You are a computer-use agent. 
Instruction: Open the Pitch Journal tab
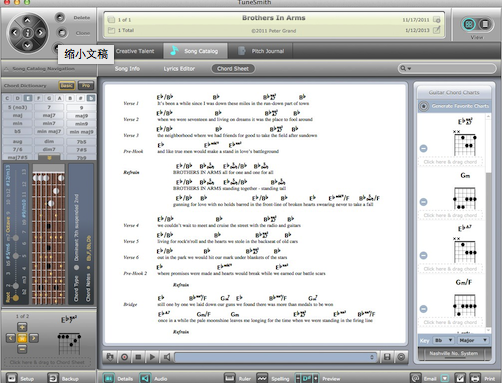point(261,51)
